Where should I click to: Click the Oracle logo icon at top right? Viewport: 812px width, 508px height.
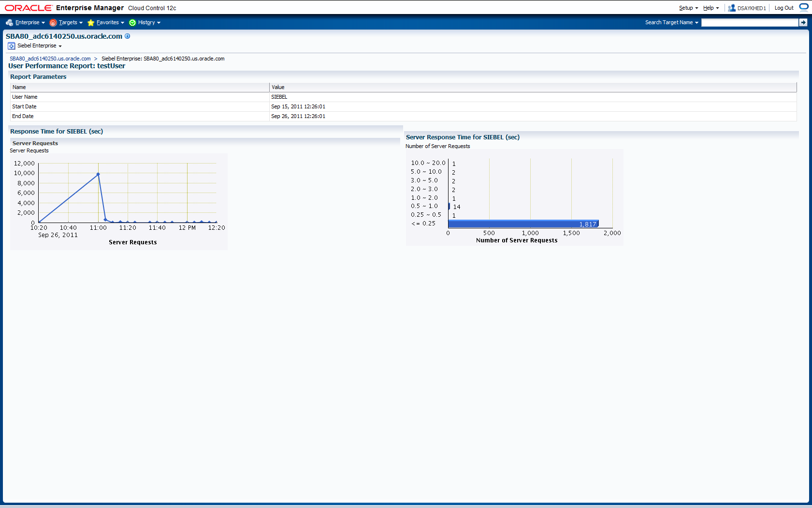pos(803,7)
